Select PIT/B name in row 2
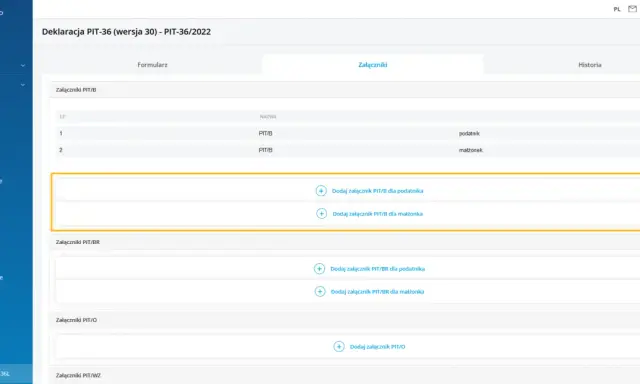 coord(265,150)
